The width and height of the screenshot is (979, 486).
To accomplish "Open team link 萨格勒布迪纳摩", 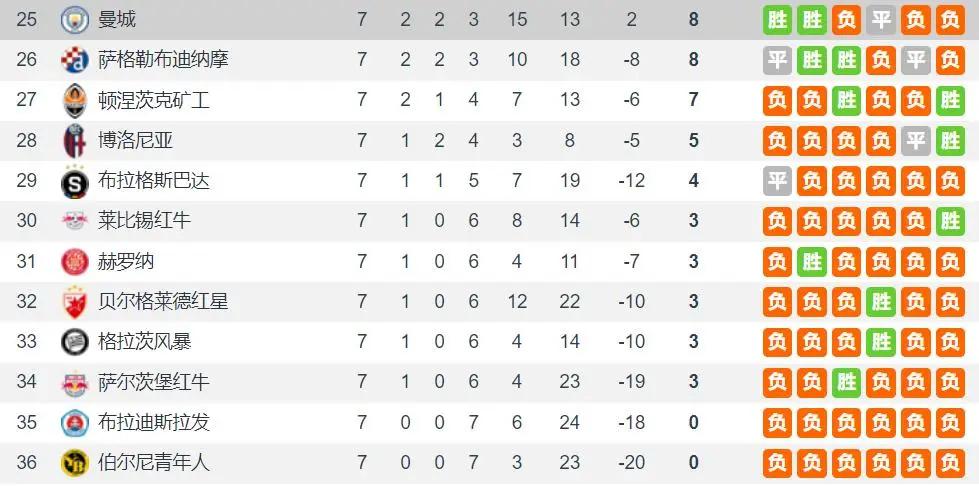I will [x=163, y=60].
